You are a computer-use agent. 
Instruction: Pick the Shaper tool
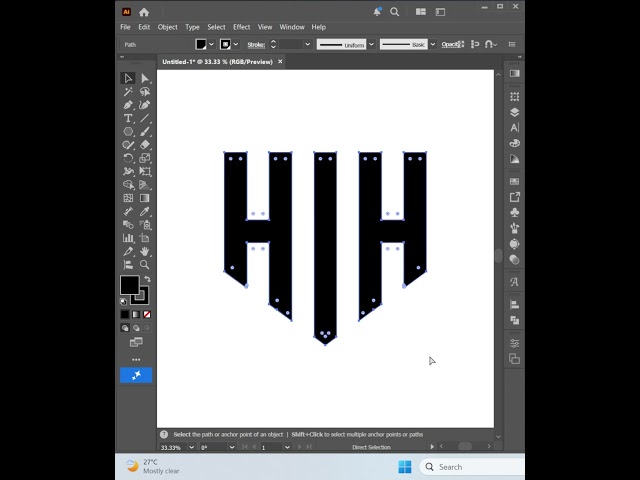(x=128, y=145)
